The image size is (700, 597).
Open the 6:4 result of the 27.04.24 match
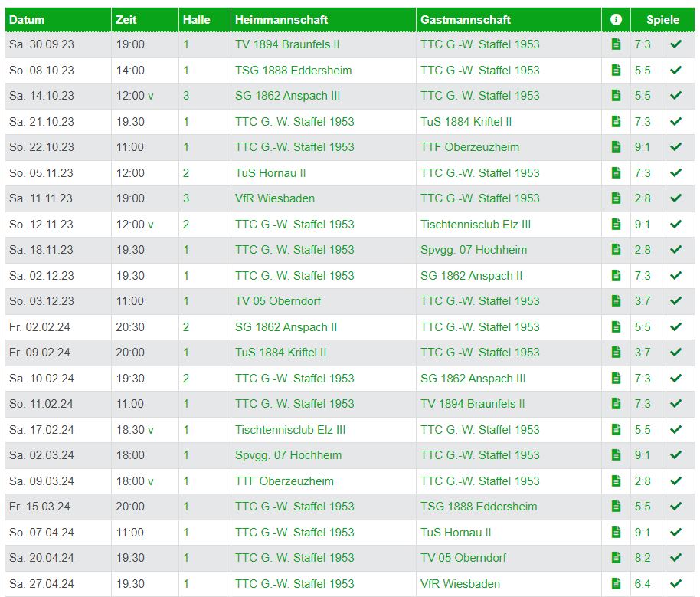pos(643,585)
